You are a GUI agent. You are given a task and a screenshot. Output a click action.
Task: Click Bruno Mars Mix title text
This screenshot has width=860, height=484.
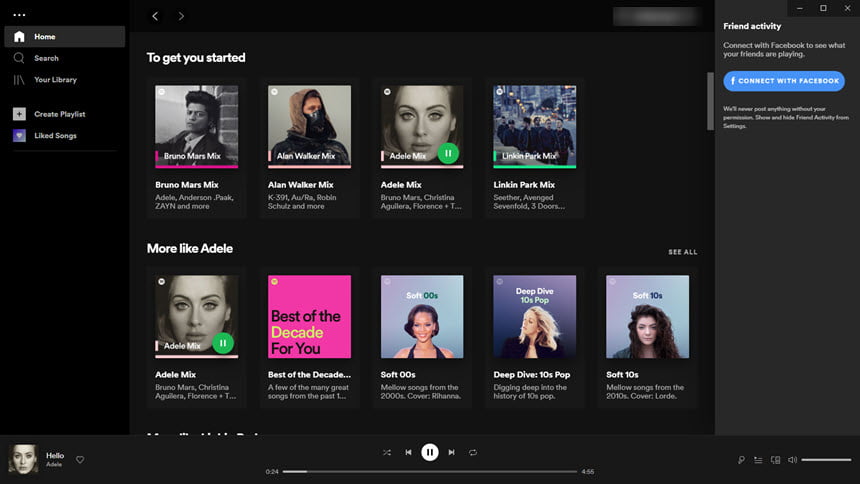[x=186, y=185]
